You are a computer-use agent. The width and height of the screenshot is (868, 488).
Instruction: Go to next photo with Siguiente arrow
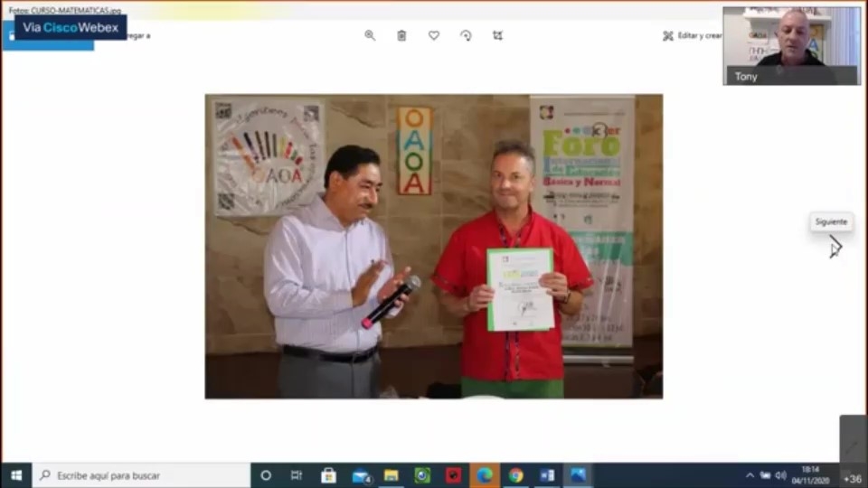pyautogui.click(x=835, y=245)
